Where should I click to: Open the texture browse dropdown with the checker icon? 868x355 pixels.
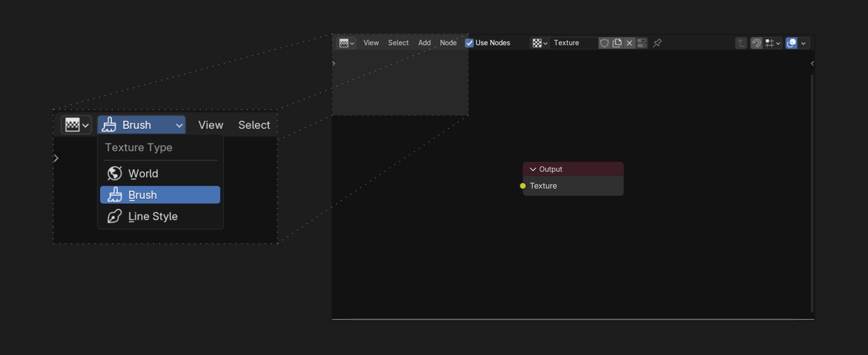(x=540, y=43)
